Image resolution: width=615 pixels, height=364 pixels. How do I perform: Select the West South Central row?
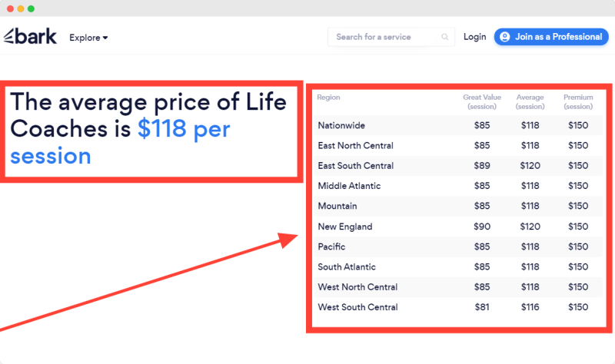click(x=457, y=307)
